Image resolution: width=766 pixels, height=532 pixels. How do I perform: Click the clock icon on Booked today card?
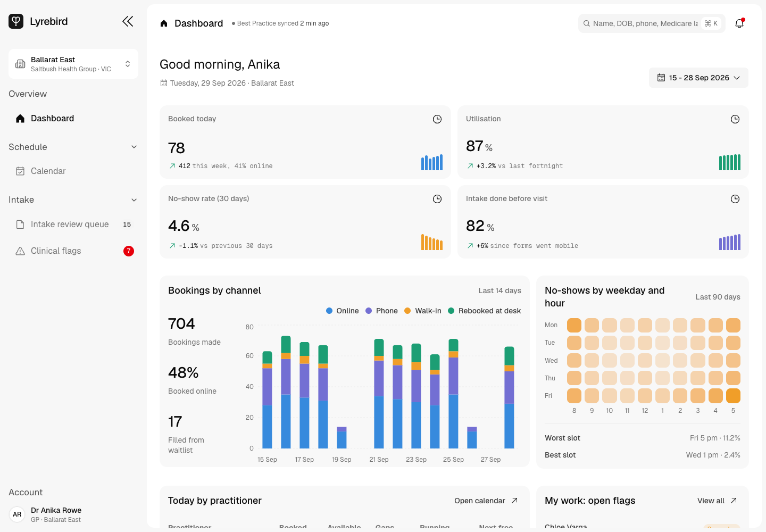coord(437,119)
